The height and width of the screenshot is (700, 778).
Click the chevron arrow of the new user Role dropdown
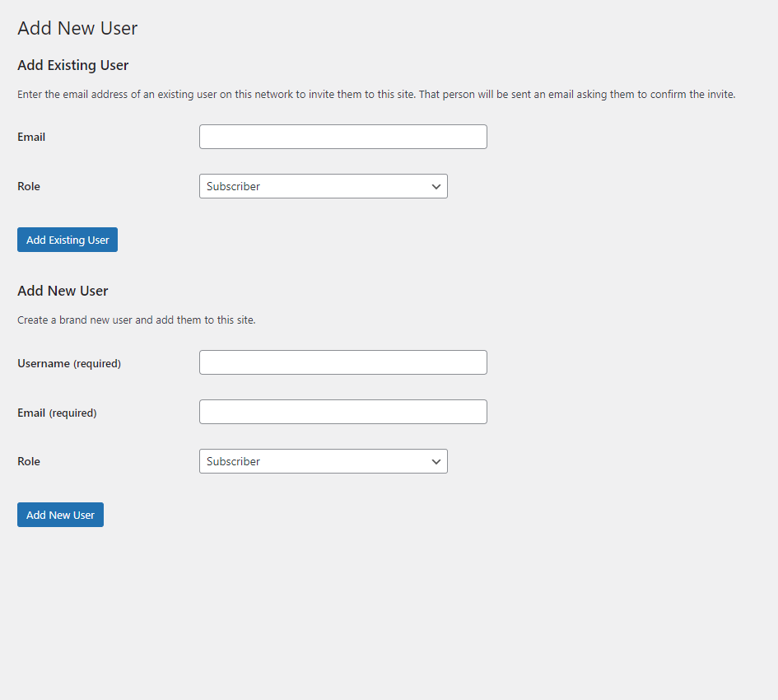[x=436, y=462]
